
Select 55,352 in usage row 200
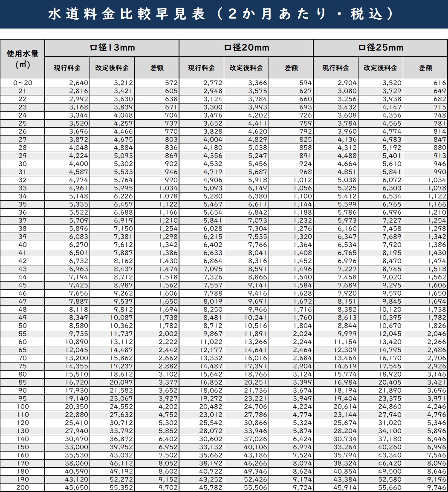tap(122, 488)
